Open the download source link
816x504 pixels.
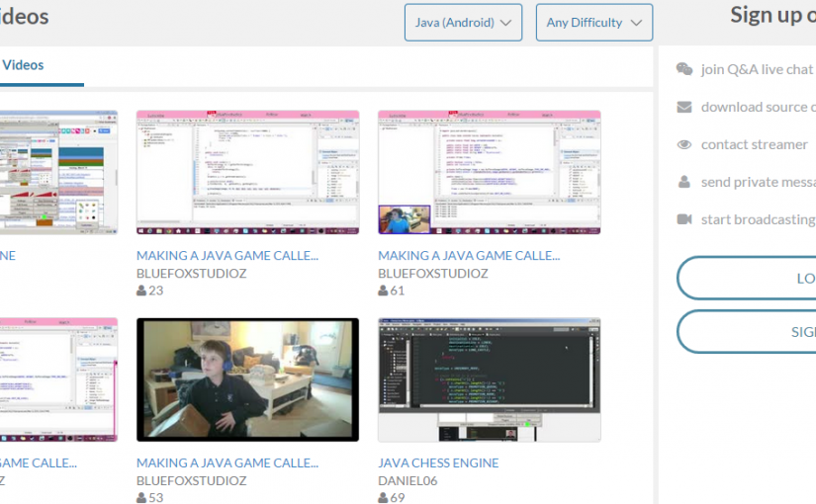[759, 107]
